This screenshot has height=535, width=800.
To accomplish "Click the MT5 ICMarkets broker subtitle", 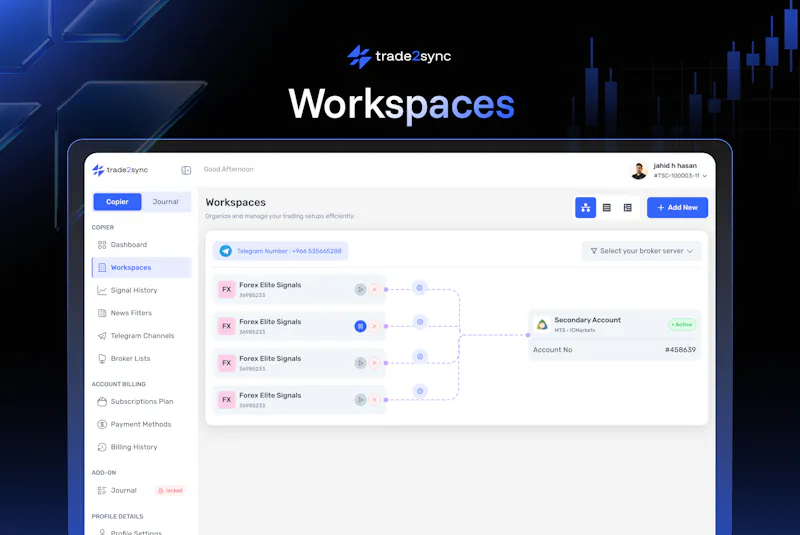I will coord(575,330).
